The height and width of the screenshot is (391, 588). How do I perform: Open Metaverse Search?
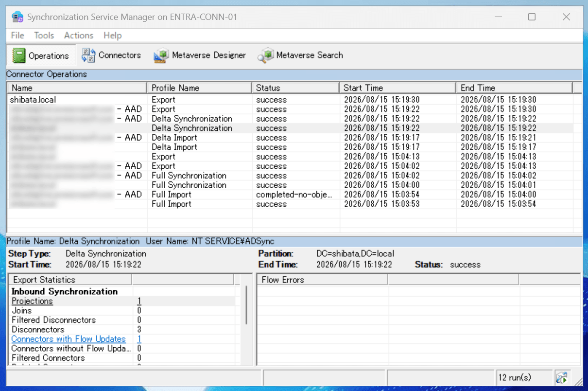click(x=300, y=55)
